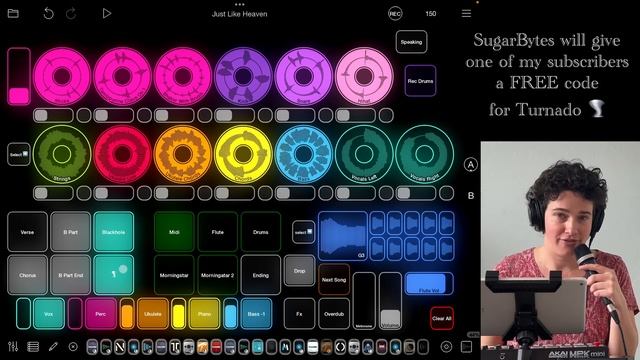Tap the Rec Drums button
Screen dimensions: 640x360
coord(420,81)
